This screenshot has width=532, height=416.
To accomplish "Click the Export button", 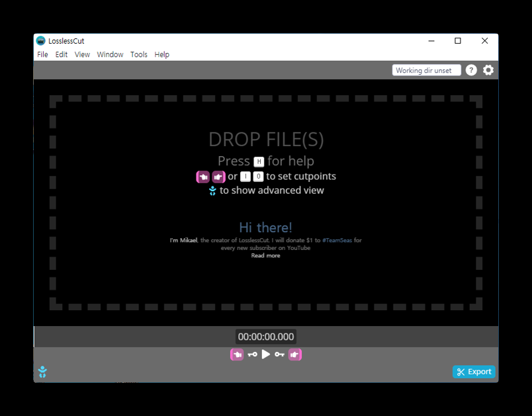I will 474,372.
